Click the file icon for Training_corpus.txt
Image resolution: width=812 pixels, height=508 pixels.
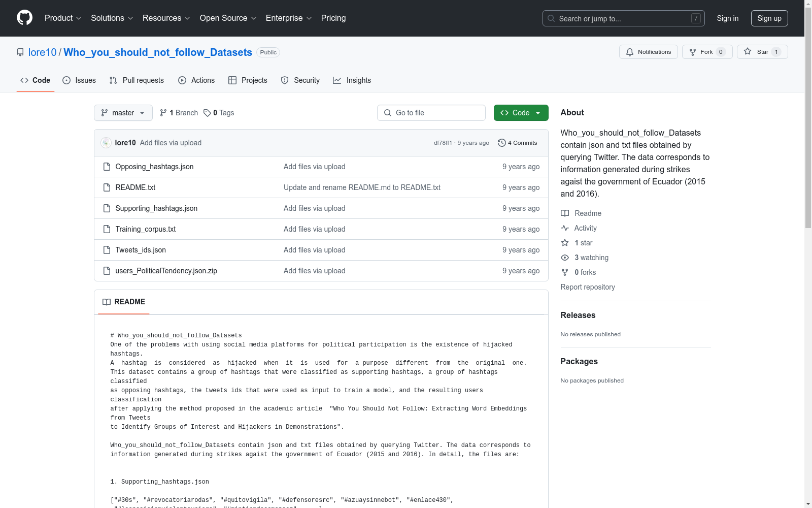click(107, 229)
